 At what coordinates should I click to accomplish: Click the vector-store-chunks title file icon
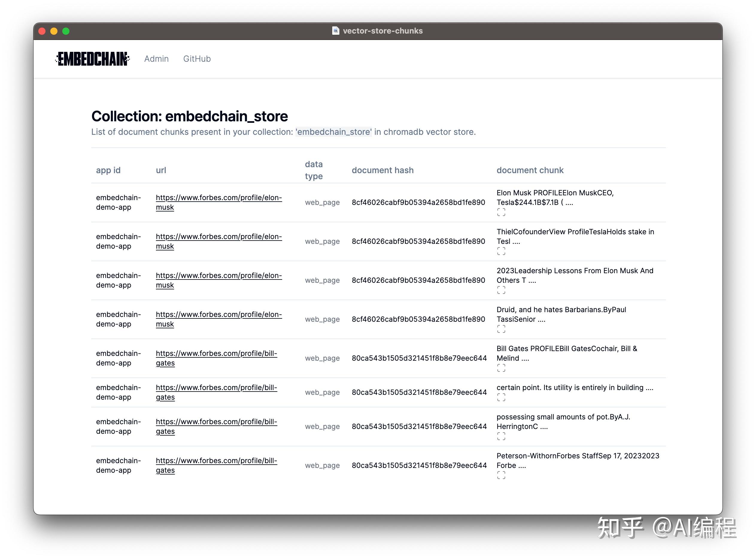point(335,31)
